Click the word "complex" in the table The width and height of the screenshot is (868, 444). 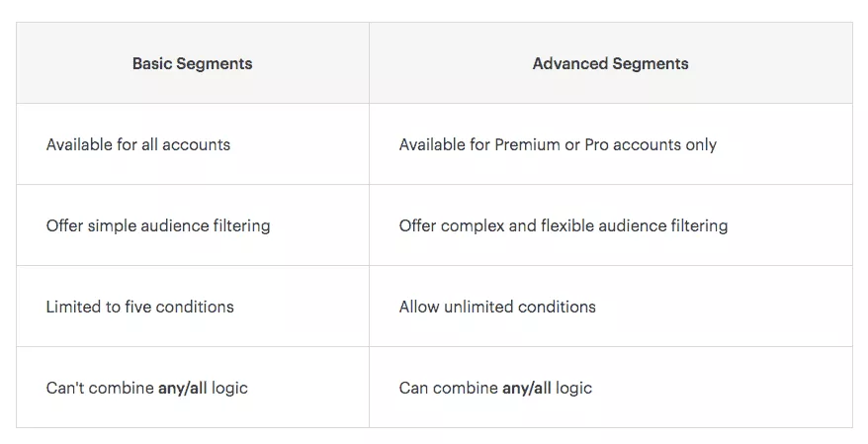(474, 225)
